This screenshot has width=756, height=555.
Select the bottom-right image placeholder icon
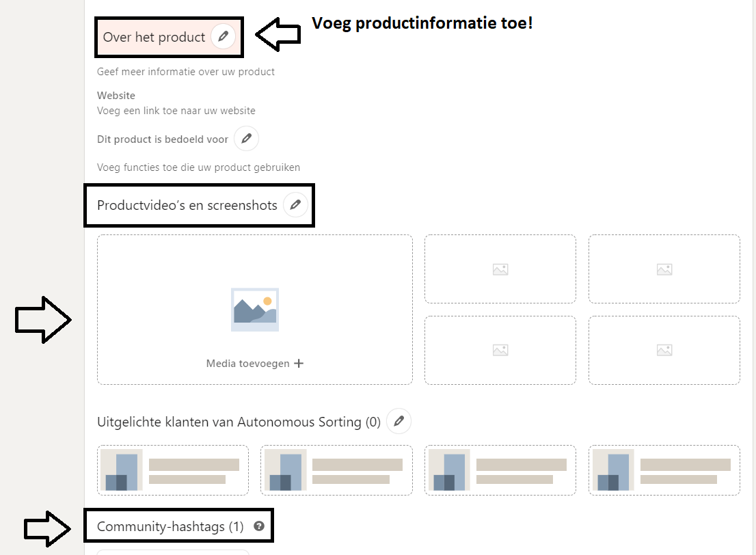(x=664, y=350)
